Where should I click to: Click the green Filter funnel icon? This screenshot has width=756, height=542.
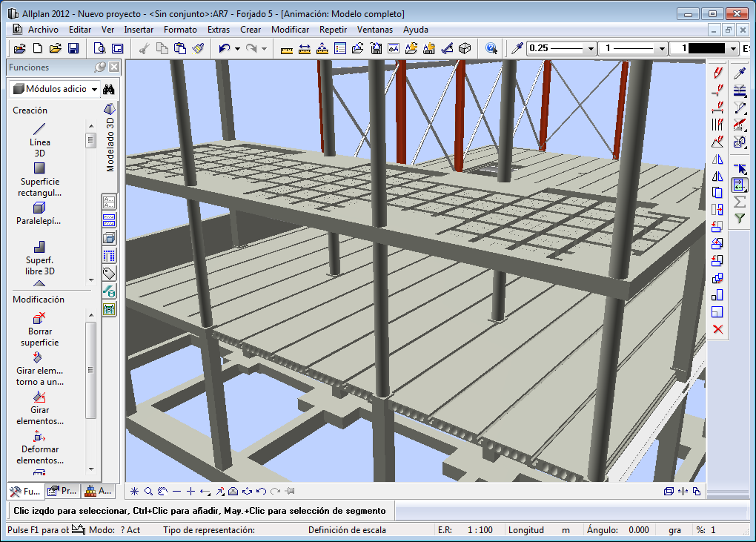pos(740,219)
